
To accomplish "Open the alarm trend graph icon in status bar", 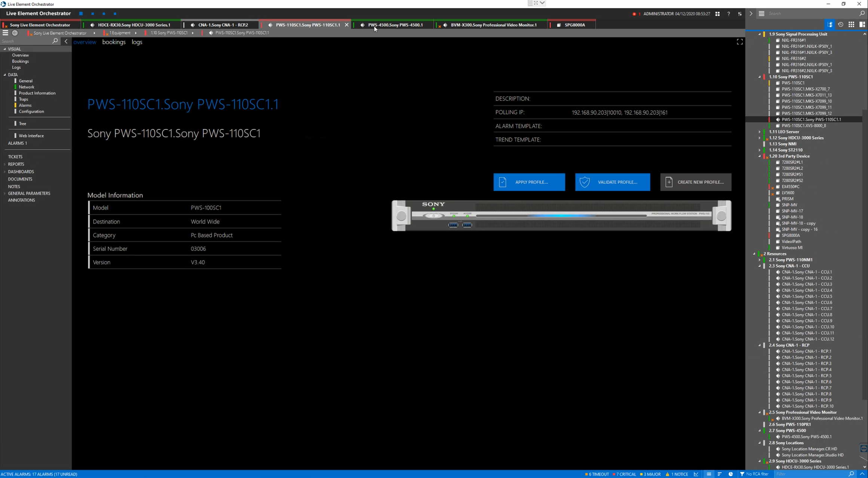I will pyautogui.click(x=696, y=474).
